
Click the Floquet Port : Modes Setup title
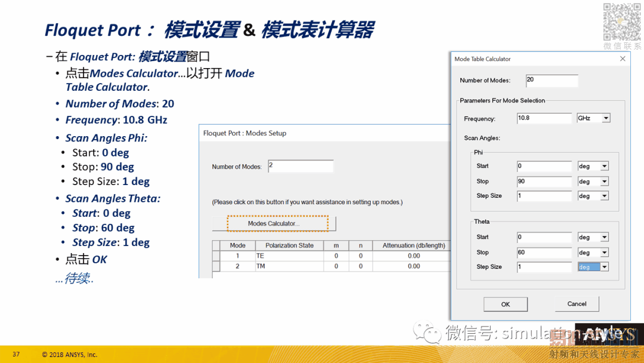pyautogui.click(x=245, y=133)
